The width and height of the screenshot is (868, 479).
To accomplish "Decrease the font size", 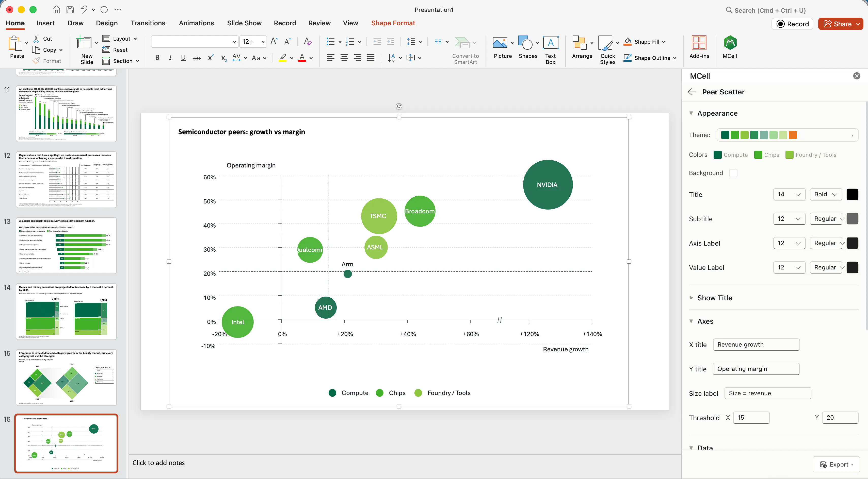I will [287, 41].
